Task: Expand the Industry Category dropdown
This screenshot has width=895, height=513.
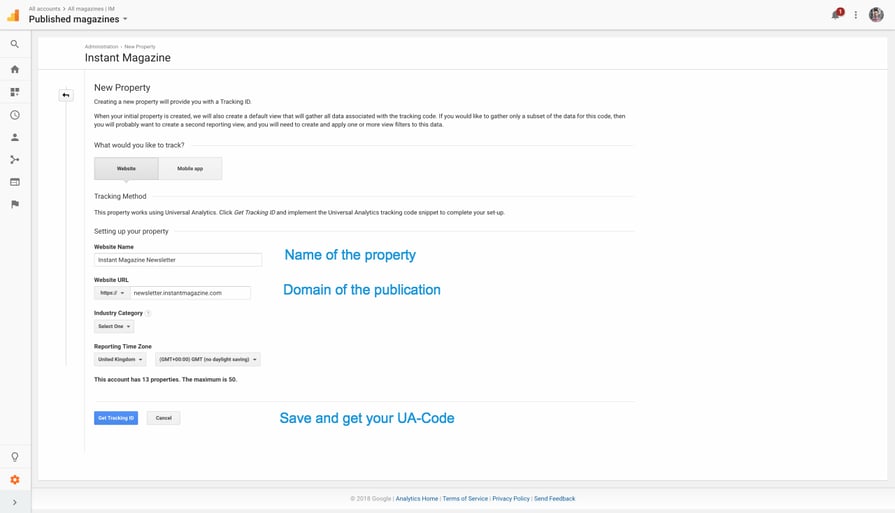Action: pos(114,326)
